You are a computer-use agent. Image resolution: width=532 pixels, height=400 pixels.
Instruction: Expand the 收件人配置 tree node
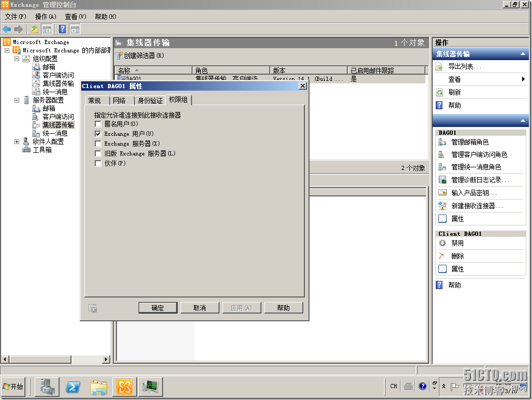point(17,141)
